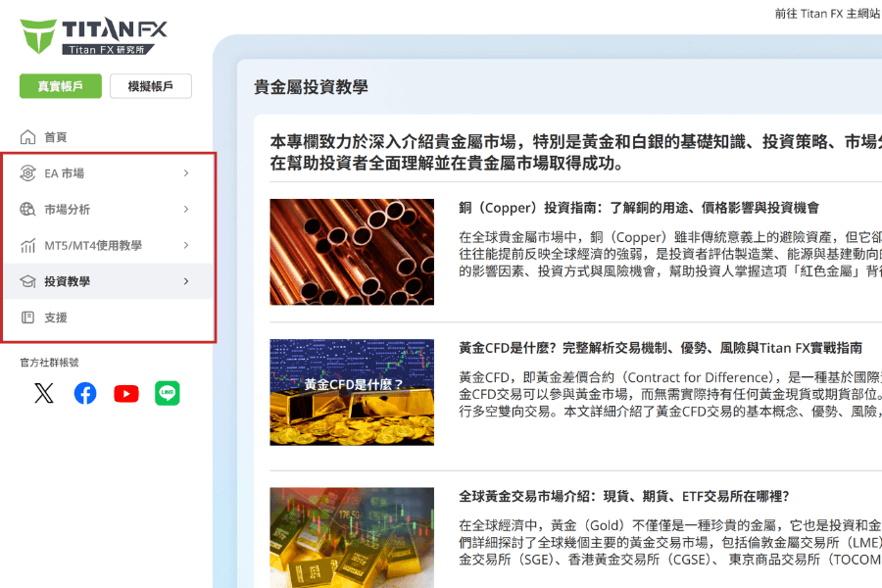This screenshot has width=882, height=588.
Task: Click the 黃金CFD是什麼 gold bars thumbnail
Action: point(352,392)
